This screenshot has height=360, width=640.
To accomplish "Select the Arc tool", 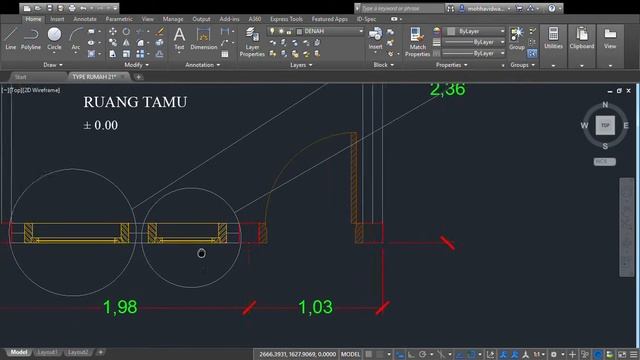I will (76, 39).
